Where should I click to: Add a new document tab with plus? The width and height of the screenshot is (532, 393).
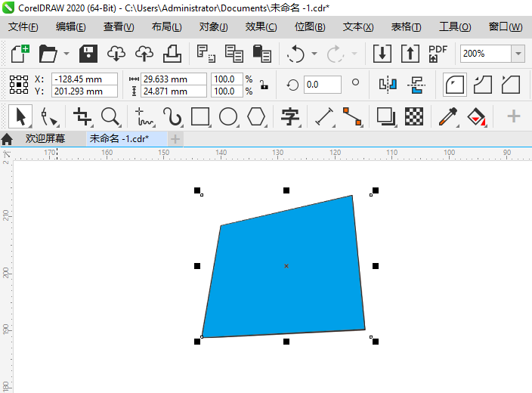coord(175,139)
